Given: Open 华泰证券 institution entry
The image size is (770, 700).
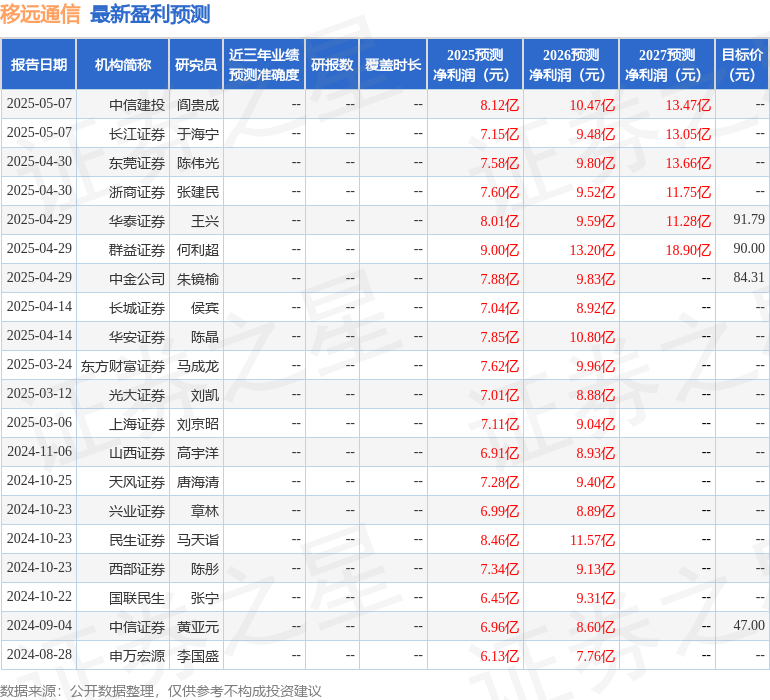Looking at the screenshot, I should click(x=137, y=220).
